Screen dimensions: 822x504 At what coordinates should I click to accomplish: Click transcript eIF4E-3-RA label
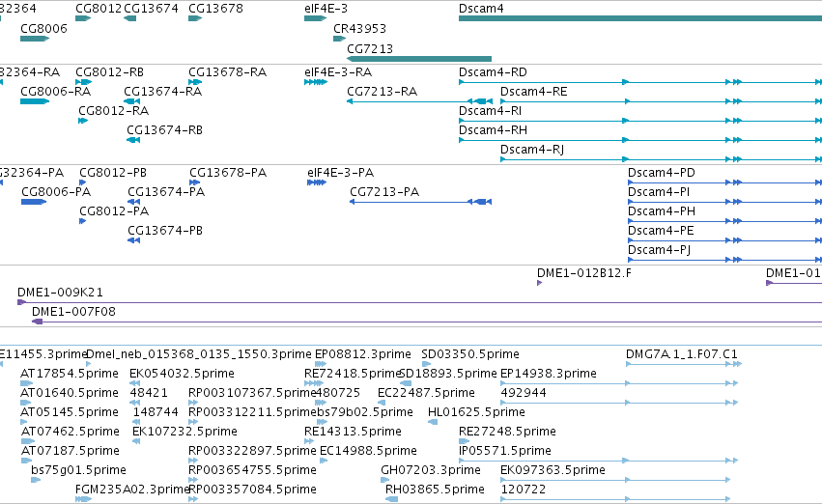coord(338,72)
